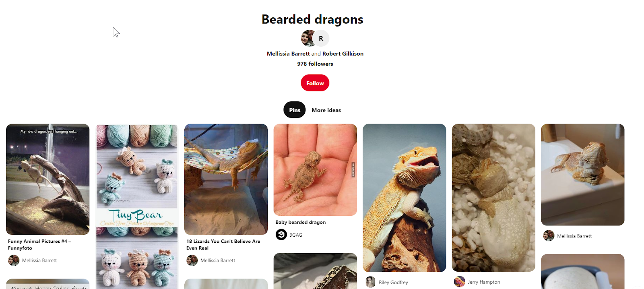Click Mellissia Barrett avatar under basking dragon pin

549,236
